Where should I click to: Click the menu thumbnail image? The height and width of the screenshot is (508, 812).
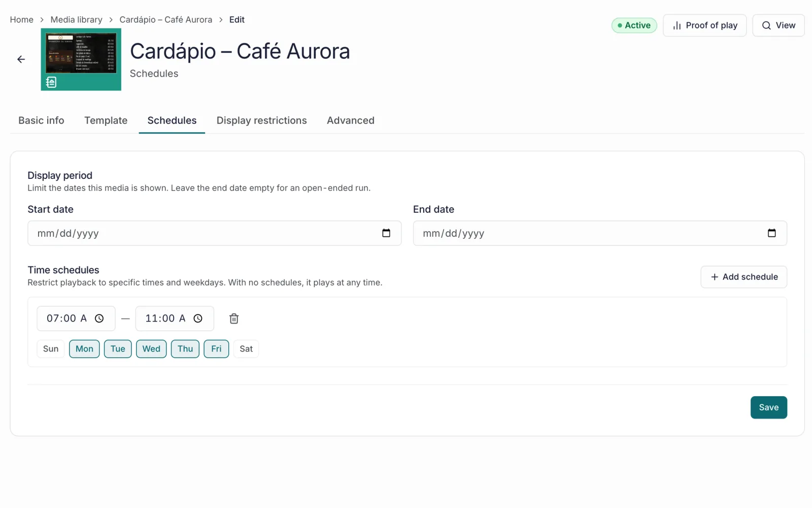tap(81, 59)
